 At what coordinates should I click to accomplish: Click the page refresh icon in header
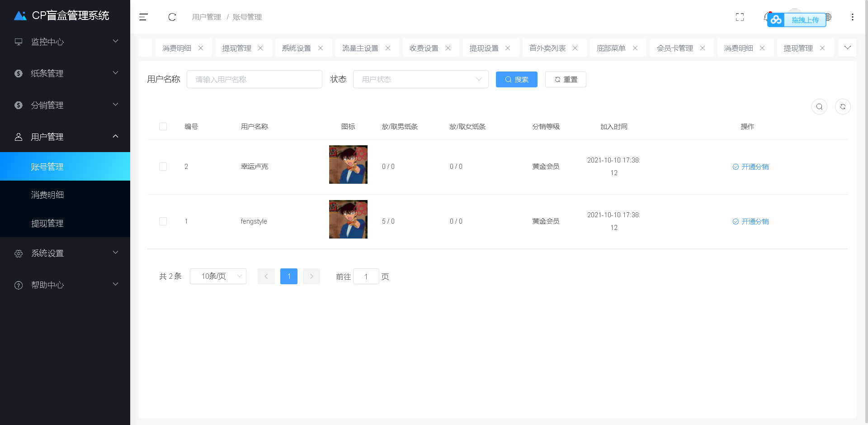pyautogui.click(x=172, y=17)
